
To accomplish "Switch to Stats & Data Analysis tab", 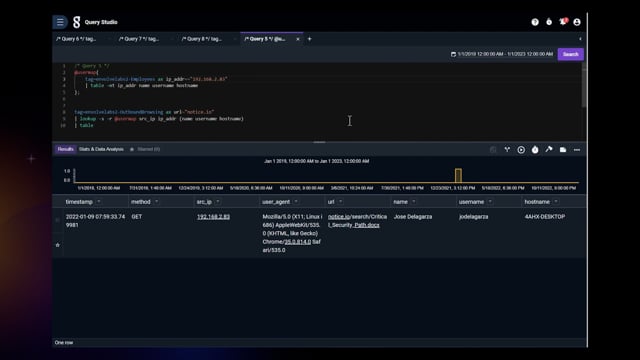I will tap(101, 149).
